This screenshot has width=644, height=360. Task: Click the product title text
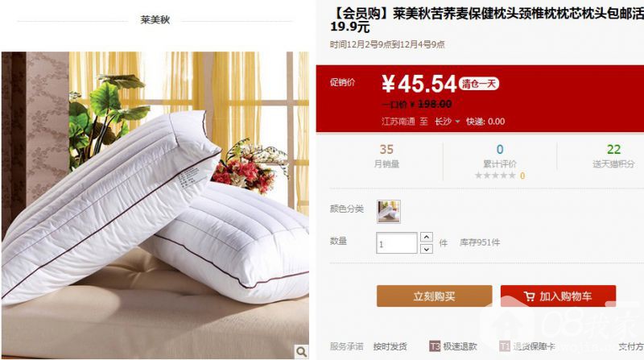pyautogui.click(x=487, y=20)
